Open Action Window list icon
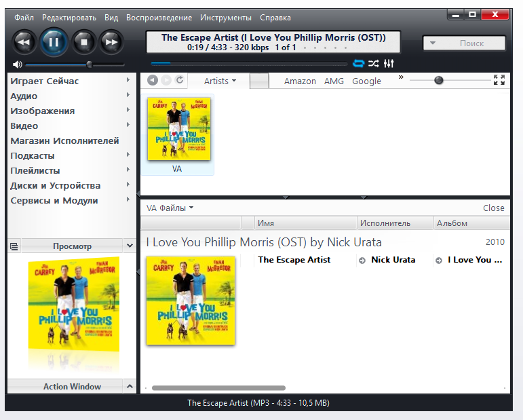This screenshot has height=420, width=523. click(14, 246)
